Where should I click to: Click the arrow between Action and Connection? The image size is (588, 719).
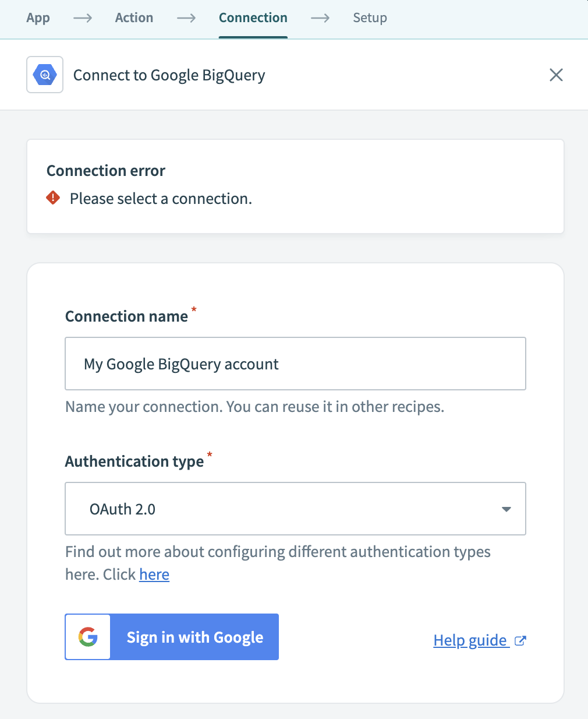tap(186, 18)
